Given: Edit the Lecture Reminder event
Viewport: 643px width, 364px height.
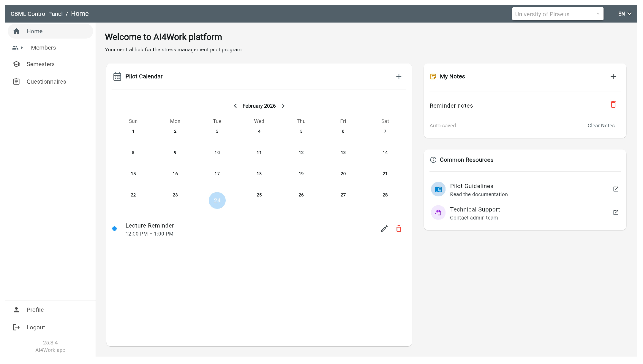Looking at the screenshot, I should [384, 229].
